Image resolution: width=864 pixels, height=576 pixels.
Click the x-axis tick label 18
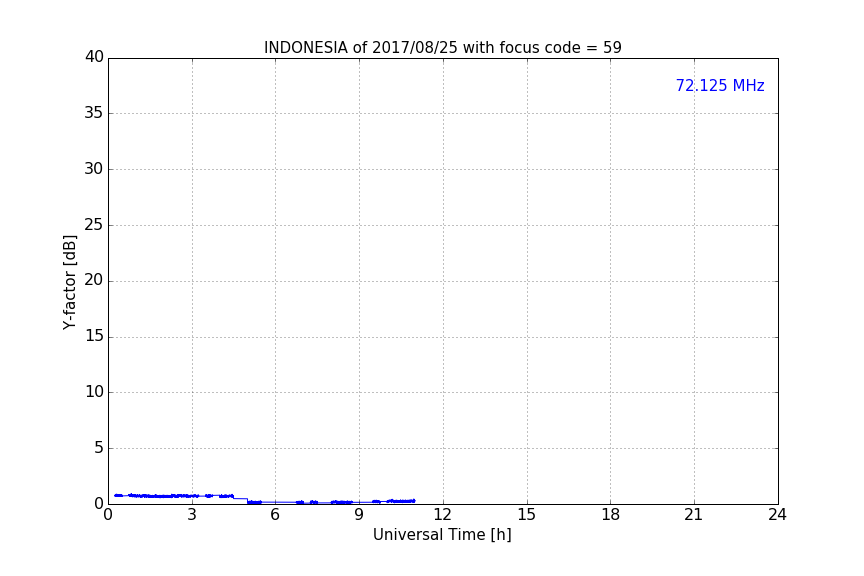(611, 515)
